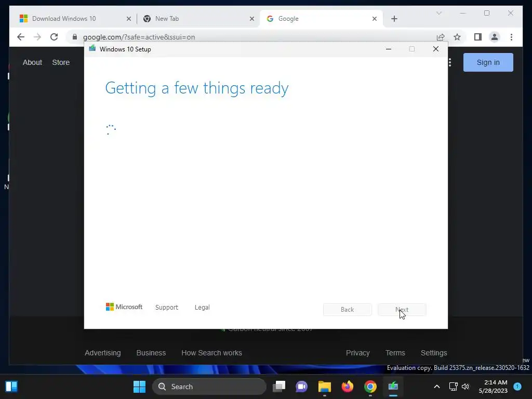532x399 pixels.
Task: Open clock showing 2:14 AM
Action: [493, 387]
